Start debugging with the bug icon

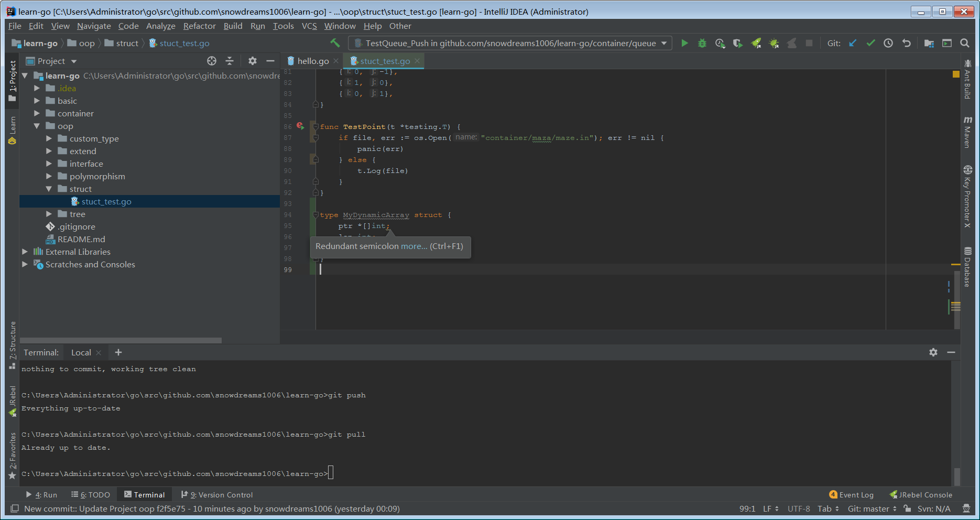coord(702,44)
